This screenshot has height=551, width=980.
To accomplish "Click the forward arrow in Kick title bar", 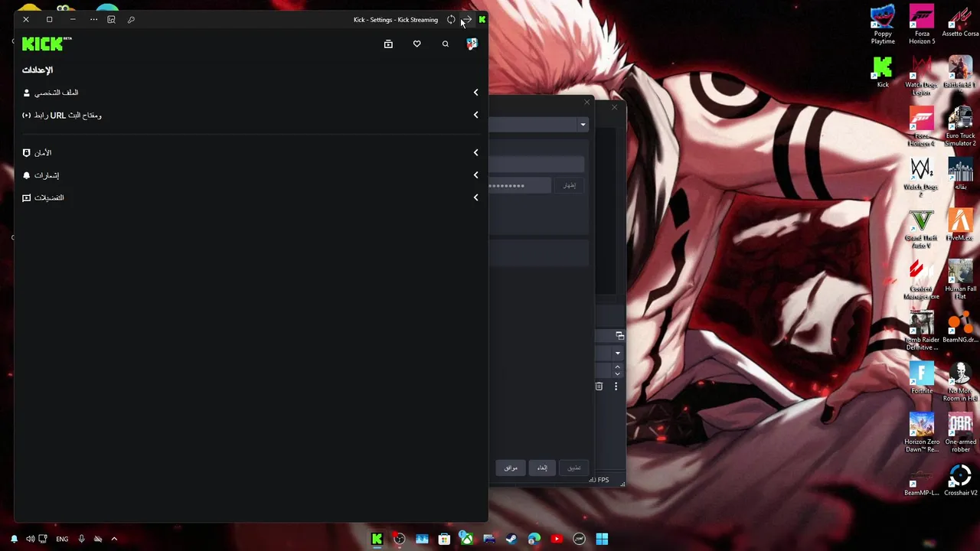I will point(466,20).
